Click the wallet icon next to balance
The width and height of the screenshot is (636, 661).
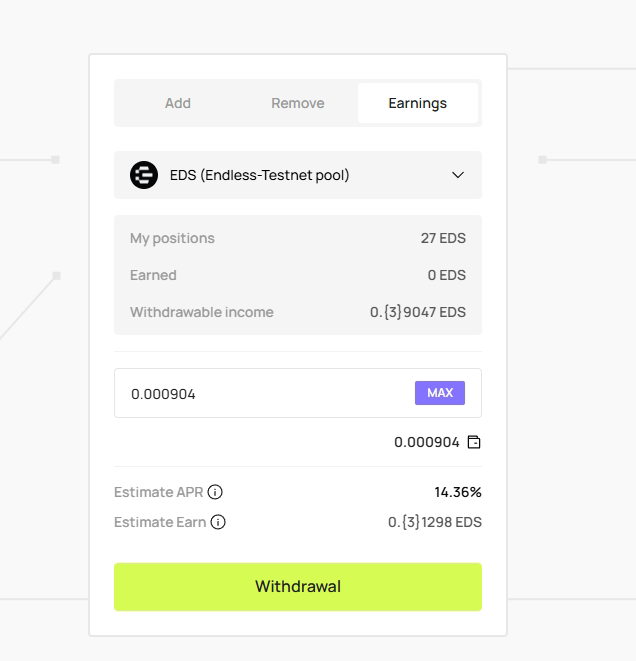(474, 442)
